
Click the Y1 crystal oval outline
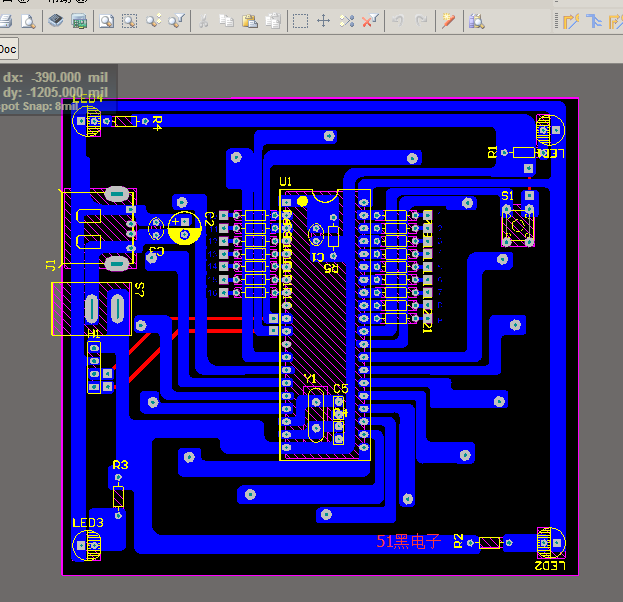pyautogui.click(x=316, y=415)
